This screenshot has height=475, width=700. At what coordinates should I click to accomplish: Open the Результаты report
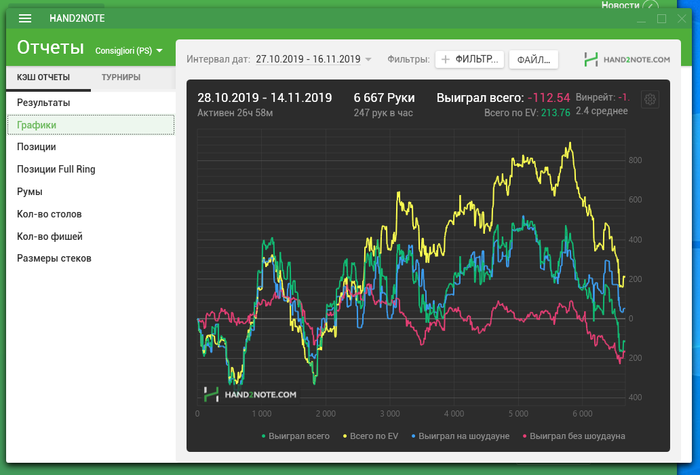pyautogui.click(x=90, y=103)
